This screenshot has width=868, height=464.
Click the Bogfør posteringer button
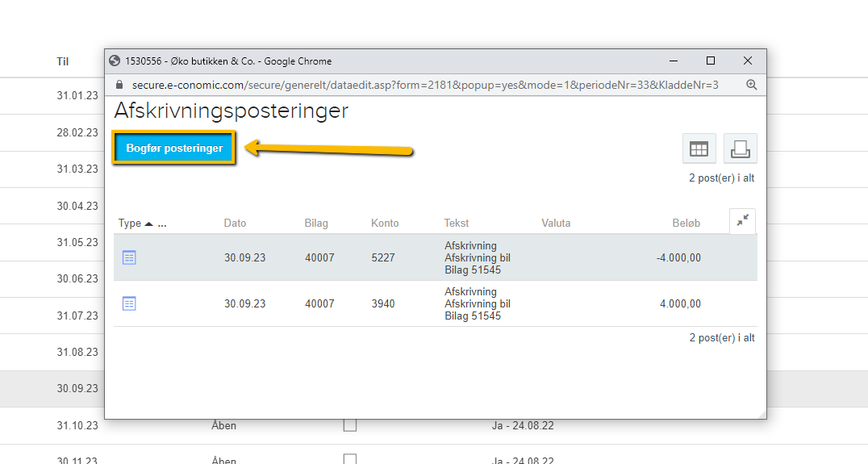pyautogui.click(x=174, y=148)
